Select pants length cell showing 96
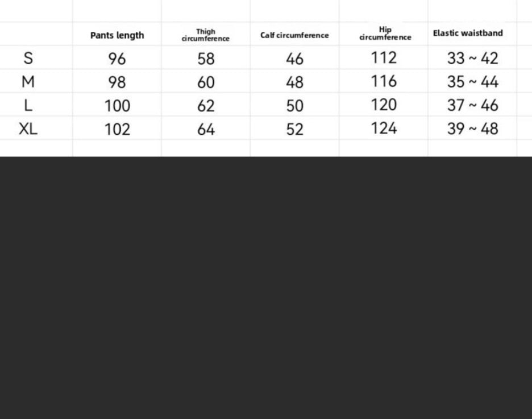 [117, 59]
